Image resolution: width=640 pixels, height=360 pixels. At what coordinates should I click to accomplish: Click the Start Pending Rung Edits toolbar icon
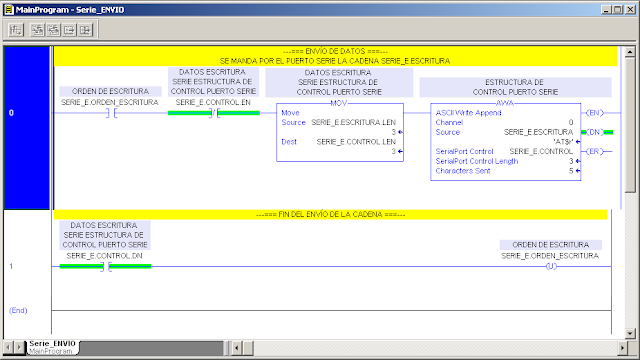click(x=16, y=30)
